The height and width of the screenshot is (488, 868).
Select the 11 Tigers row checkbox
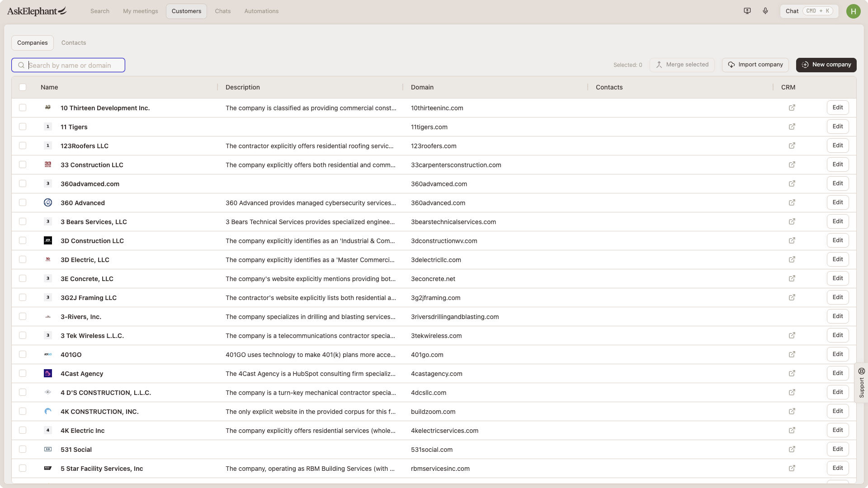click(x=23, y=127)
